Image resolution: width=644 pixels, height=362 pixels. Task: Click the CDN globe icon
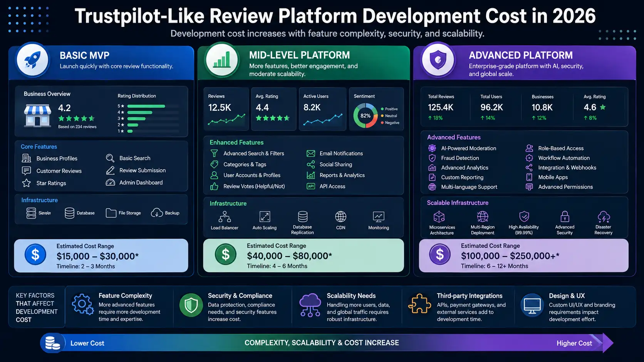(340, 217)
